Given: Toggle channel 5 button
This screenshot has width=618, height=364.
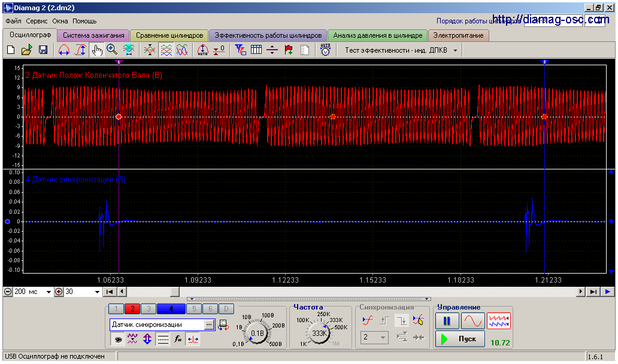Looking at the screenshot, I should click(194, 309).
